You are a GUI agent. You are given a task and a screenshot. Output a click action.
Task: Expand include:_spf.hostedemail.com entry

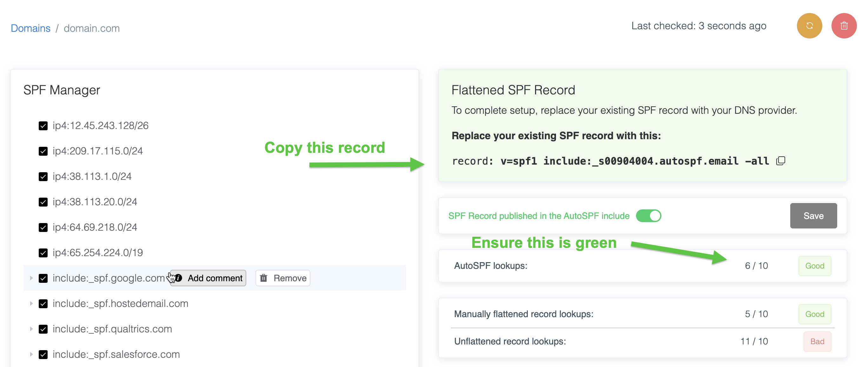tap(31, 303)
